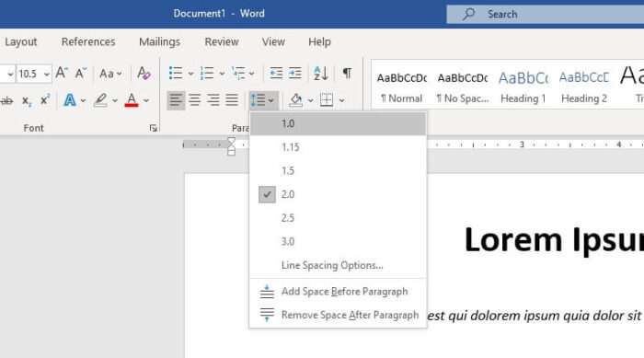Screen dimensions: 644x358
Task: Click the search magnifier icon
Action: (468, 14)
